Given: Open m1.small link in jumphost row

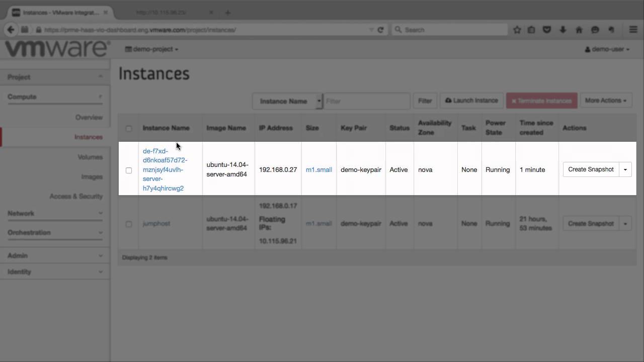Looking at the screenshot, I should (x=319, y=223).
